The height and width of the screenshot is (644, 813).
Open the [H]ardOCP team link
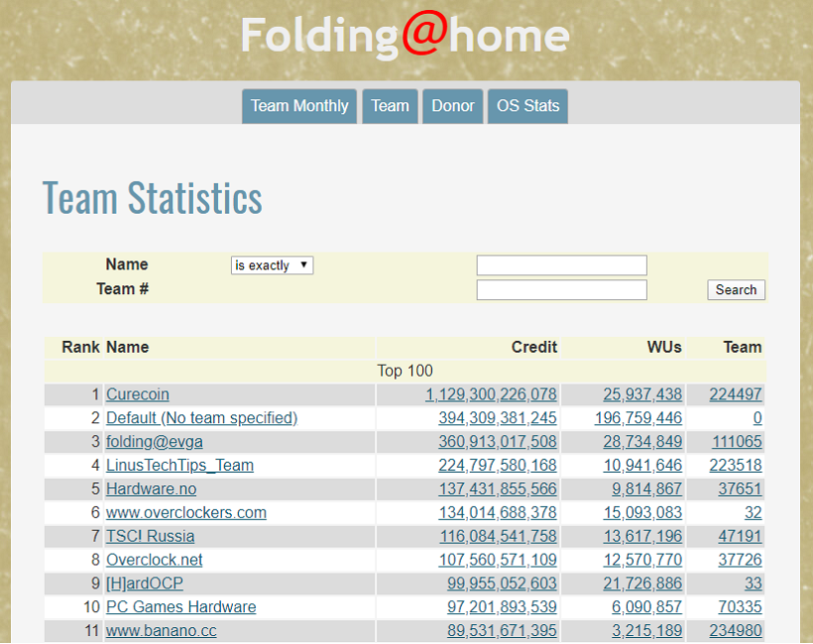[145, 584]
